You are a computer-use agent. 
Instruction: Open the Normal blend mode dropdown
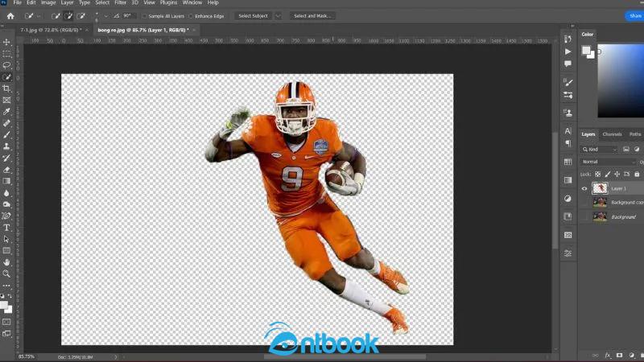click(x=608, y=162)
